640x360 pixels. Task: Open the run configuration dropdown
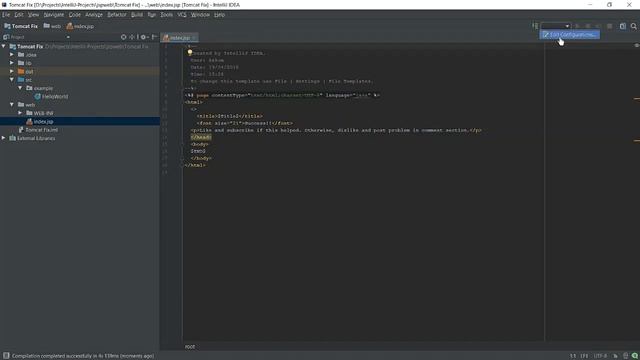[555, 26]
